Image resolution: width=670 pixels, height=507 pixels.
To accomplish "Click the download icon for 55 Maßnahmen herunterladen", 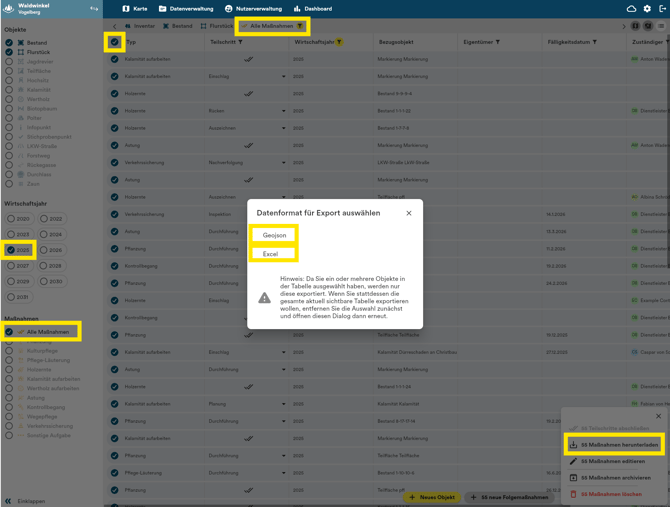I will tap(574, 445).
